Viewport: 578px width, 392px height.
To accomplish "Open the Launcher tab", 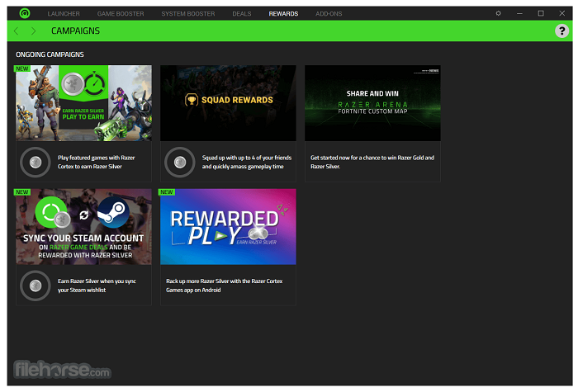I will [x=64, y=14].
